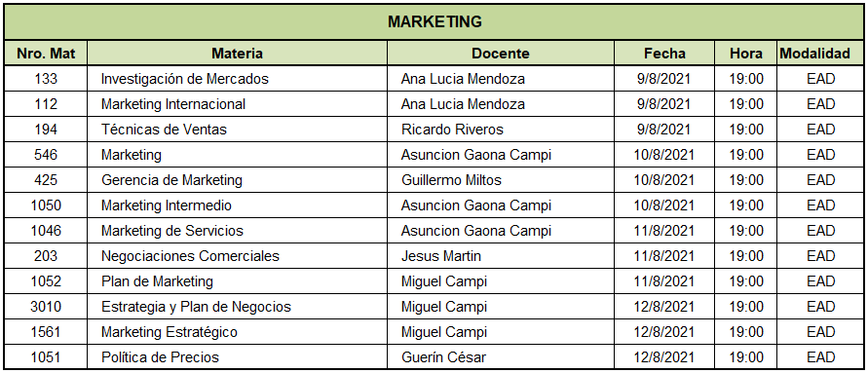This screenshot has width=868, height=373.
Task: Select the Gerencia de Marketing cell
Action: [x=237, y=180]
